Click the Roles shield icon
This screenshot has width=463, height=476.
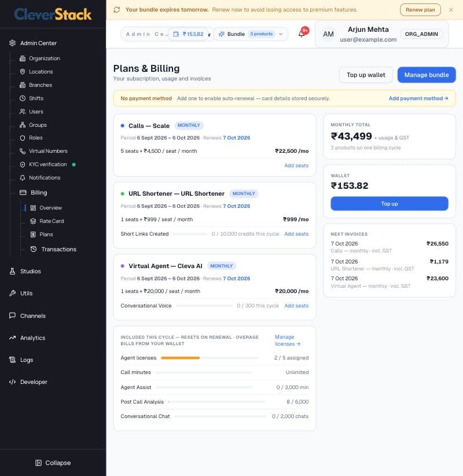[23, 138]
